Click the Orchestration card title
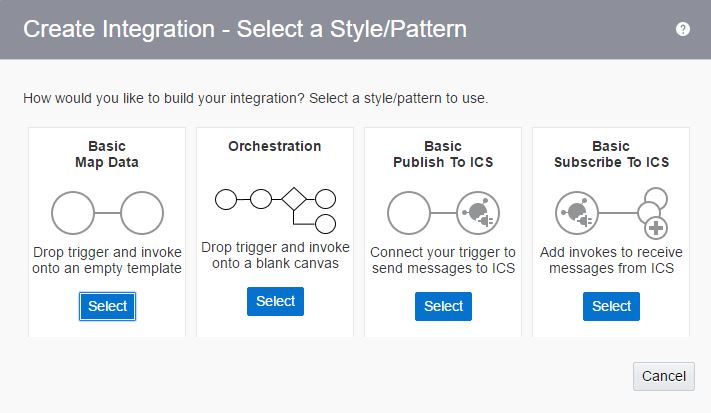Image resolution: width=711 pixels, height=413 pixels. click(275, 146)
